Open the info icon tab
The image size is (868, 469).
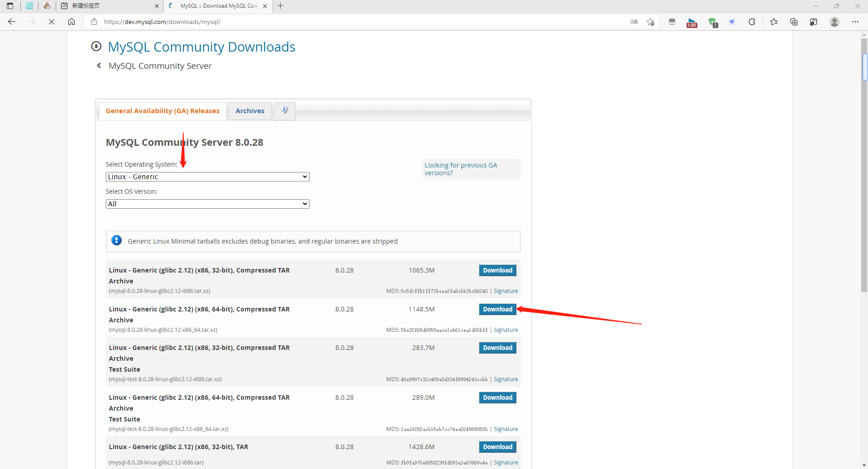click(x=284, y=110)
